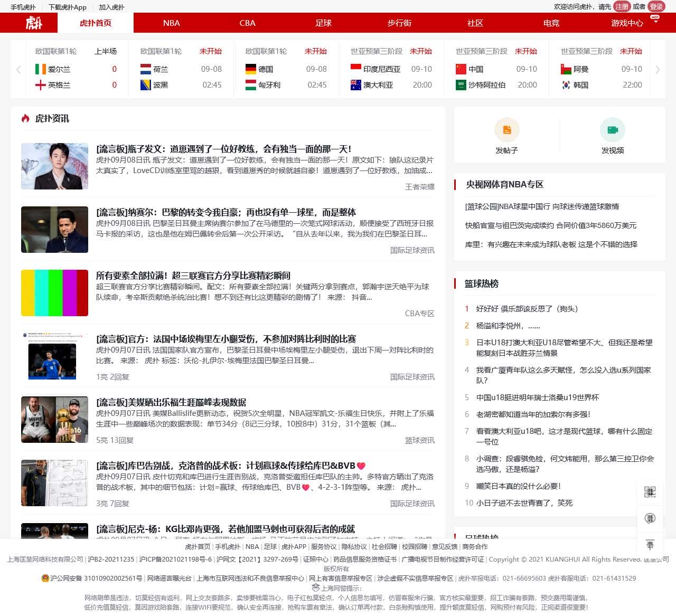Click the 意见反馈 footer link

click(x=445, y=547)
